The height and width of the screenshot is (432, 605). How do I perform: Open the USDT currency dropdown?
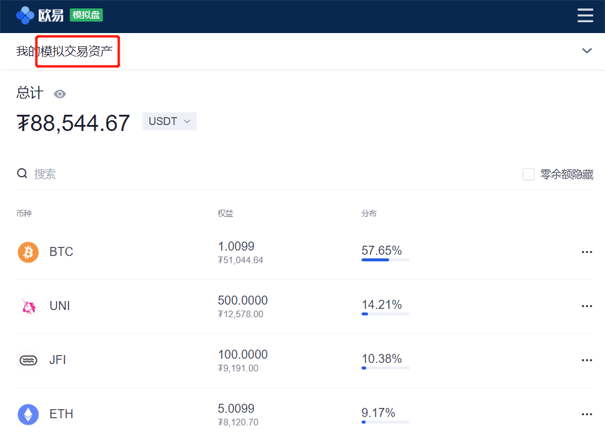pyautogui.click(x=169, y=121)
